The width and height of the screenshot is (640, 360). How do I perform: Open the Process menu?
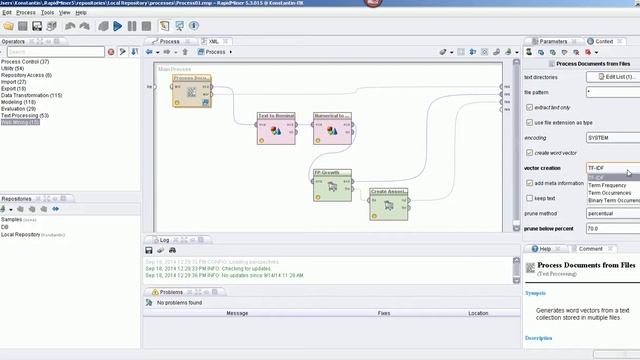point(26,13)
